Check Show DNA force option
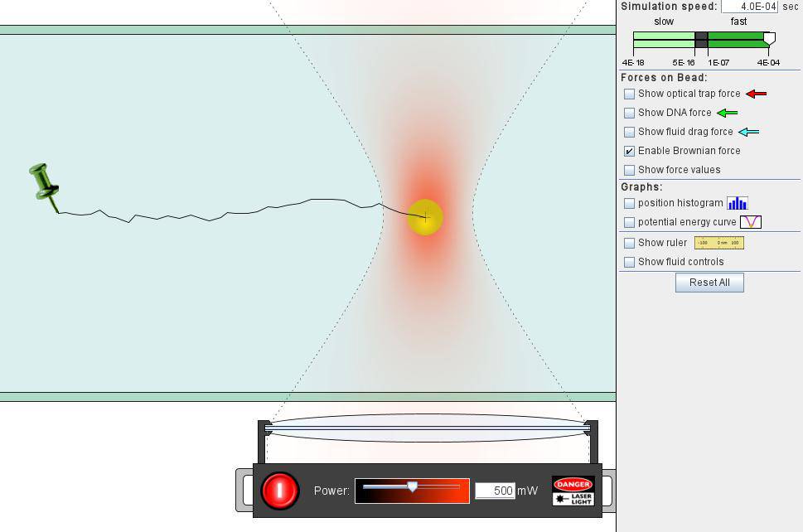The height and width of the screenshot is (532, 803). pyautogui.click(x=630, y=113)
